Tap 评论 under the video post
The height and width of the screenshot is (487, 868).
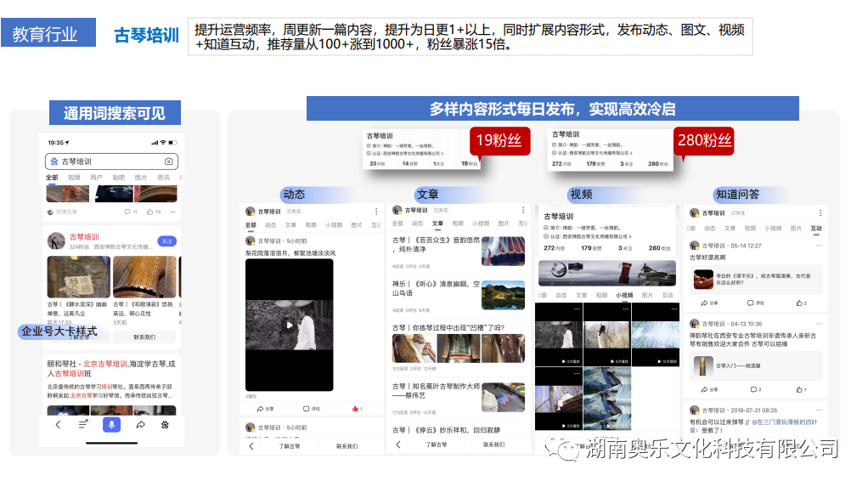[311, 409]
